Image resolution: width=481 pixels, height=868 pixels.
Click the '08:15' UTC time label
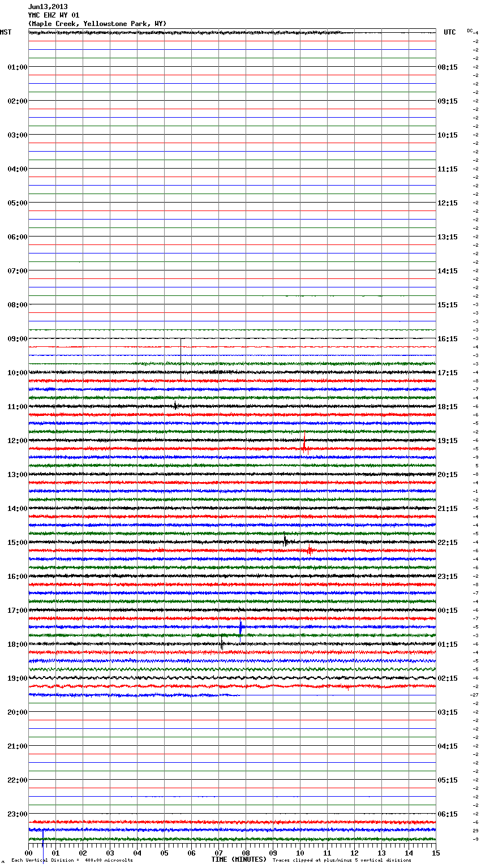(x=448, y=67)
